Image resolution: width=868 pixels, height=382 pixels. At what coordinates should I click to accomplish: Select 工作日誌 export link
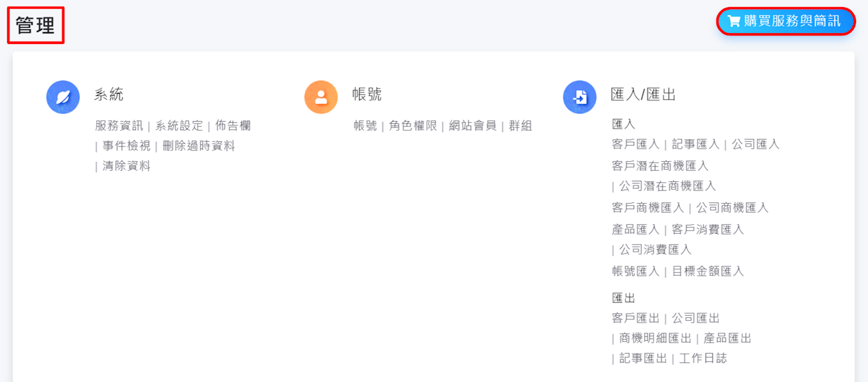coord(703,359)
